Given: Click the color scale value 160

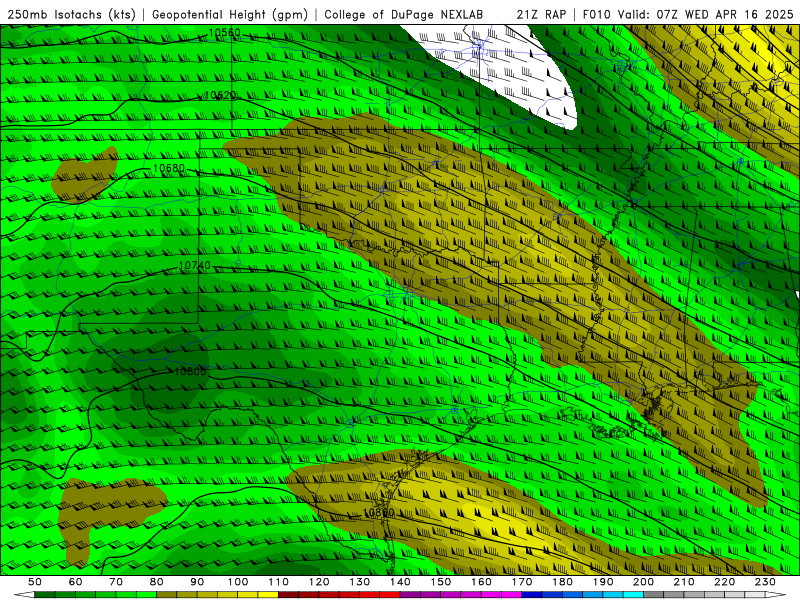Looking at the screenshot, I should click(481, 582).
